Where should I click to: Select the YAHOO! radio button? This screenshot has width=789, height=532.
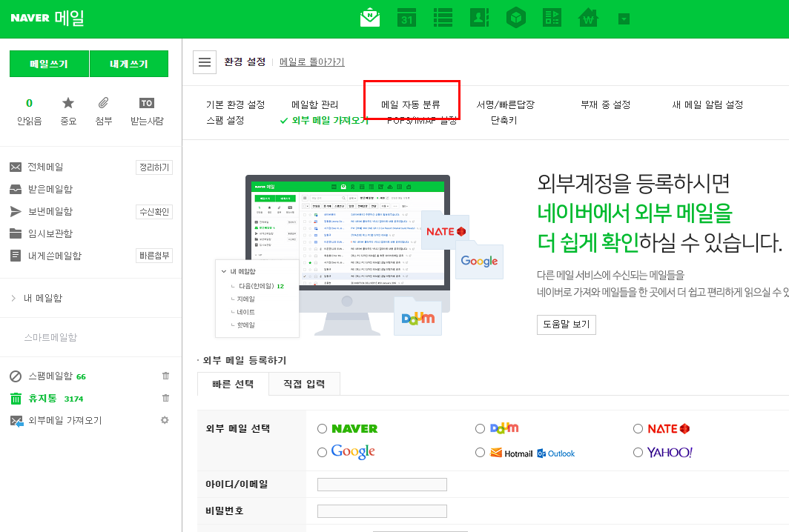coord(638,453)
